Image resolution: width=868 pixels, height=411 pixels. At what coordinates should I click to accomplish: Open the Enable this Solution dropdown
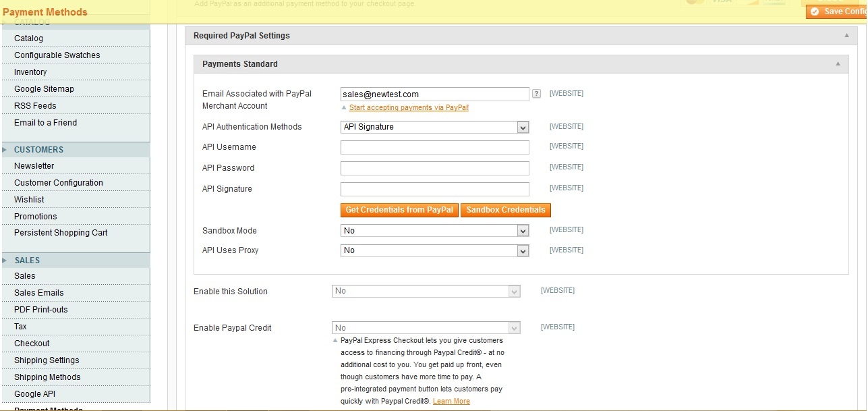tap(426, 291)
